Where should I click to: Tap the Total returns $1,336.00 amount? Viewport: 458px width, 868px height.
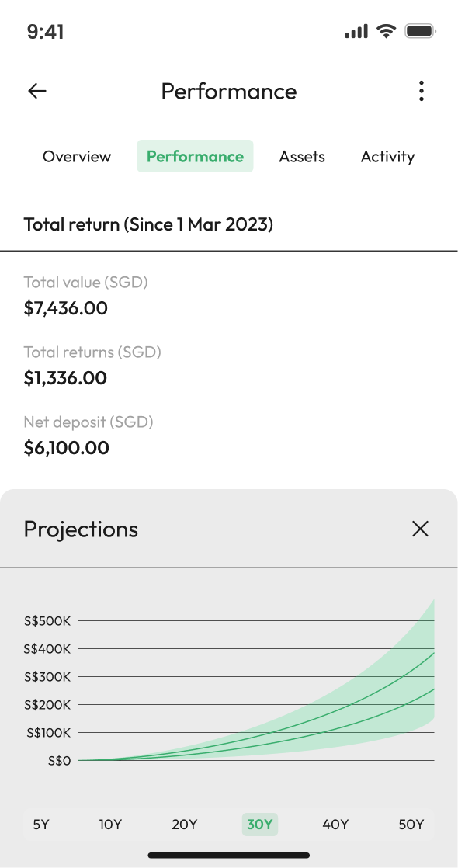65,378
